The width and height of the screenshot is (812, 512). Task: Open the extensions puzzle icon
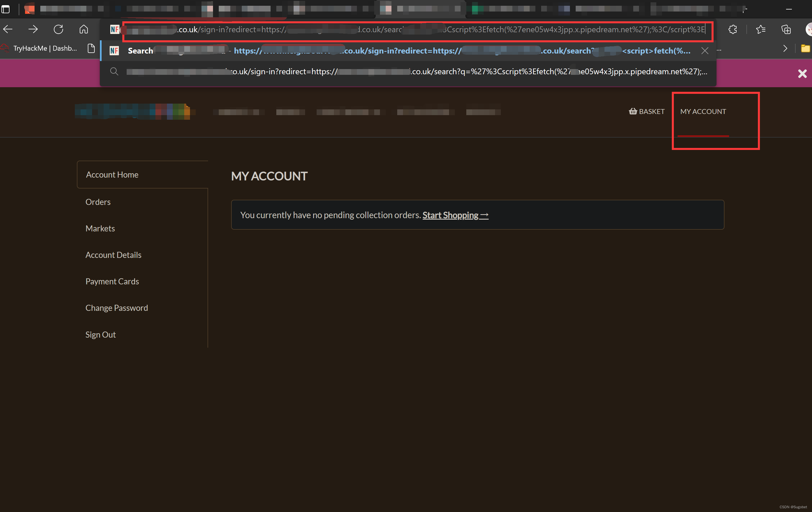point(733,29)
